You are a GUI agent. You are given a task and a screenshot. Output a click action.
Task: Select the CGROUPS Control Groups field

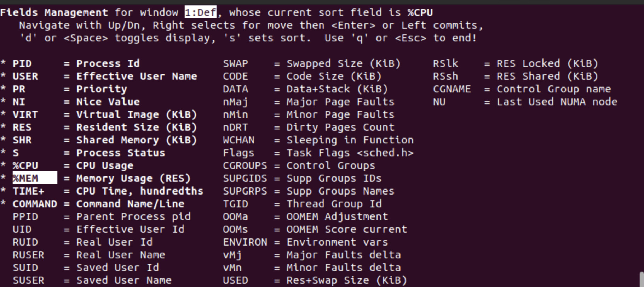click(x=245, y=165)
